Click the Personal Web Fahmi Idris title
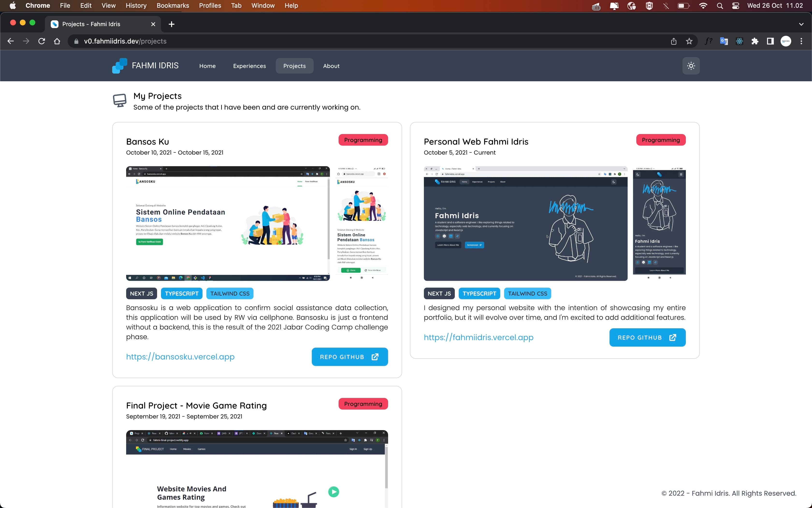The height and width of the screenshot is (508, 812). (x=476, y=142)
